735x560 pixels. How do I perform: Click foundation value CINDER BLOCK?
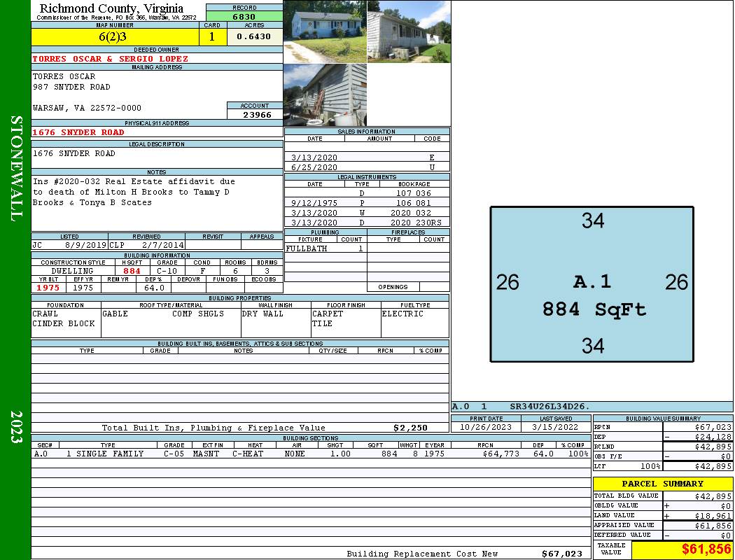pos(63,323)
